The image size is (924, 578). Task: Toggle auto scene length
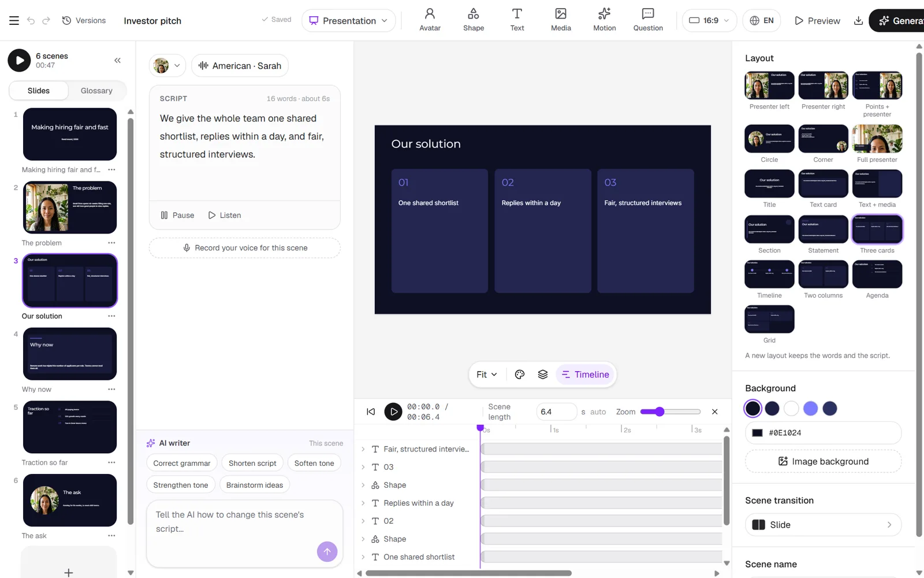[x=598, y=412]
